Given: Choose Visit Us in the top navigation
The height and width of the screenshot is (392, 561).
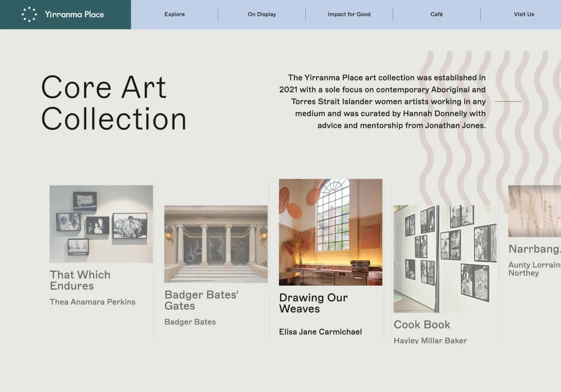Looking at the screenshot, I should coord(524,14).
